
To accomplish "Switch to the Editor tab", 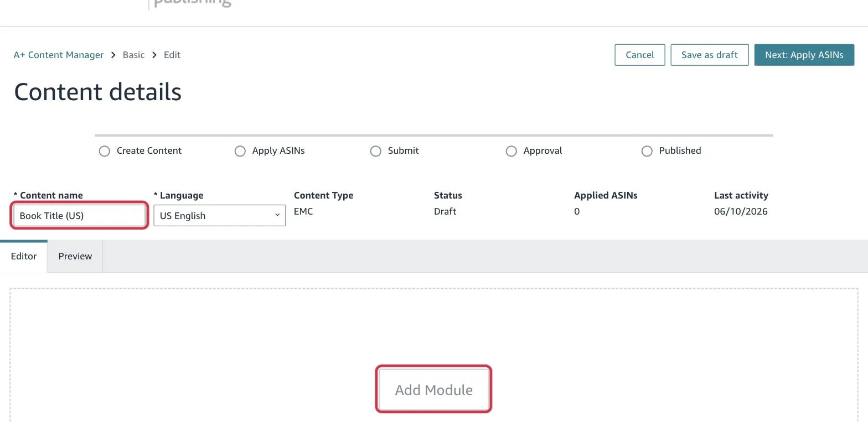I will (x=24, y=256).
